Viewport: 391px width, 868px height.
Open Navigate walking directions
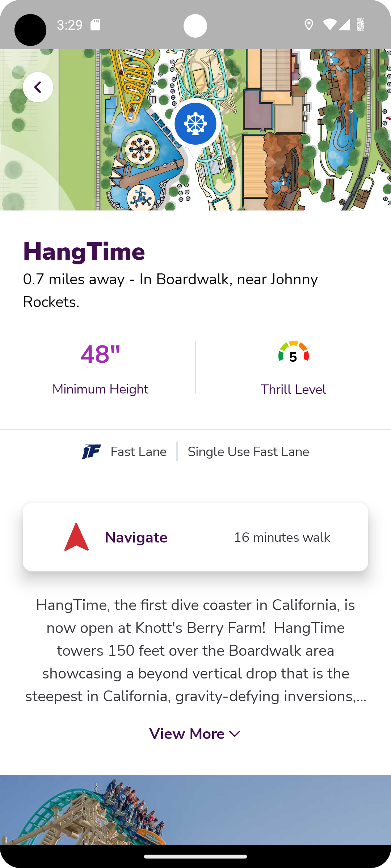click(195, 537)
